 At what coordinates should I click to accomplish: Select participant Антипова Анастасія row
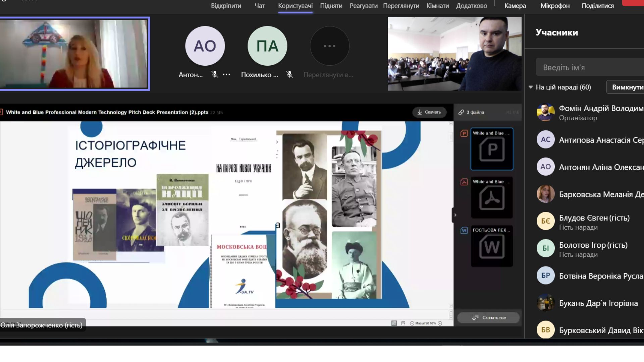click(585, 140)
